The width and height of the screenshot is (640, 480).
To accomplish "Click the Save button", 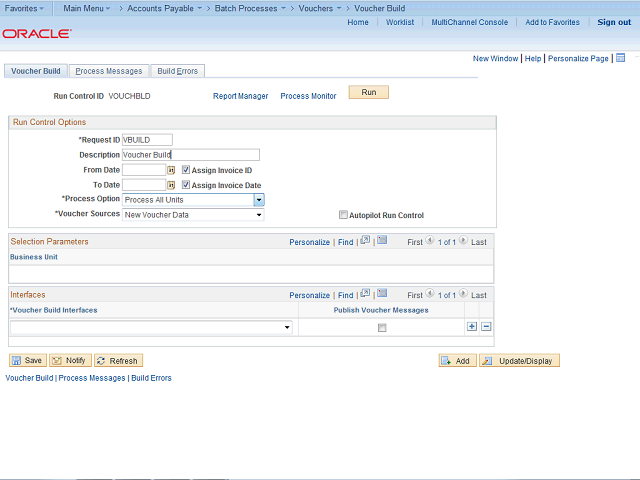I will [x=28, y=360].
